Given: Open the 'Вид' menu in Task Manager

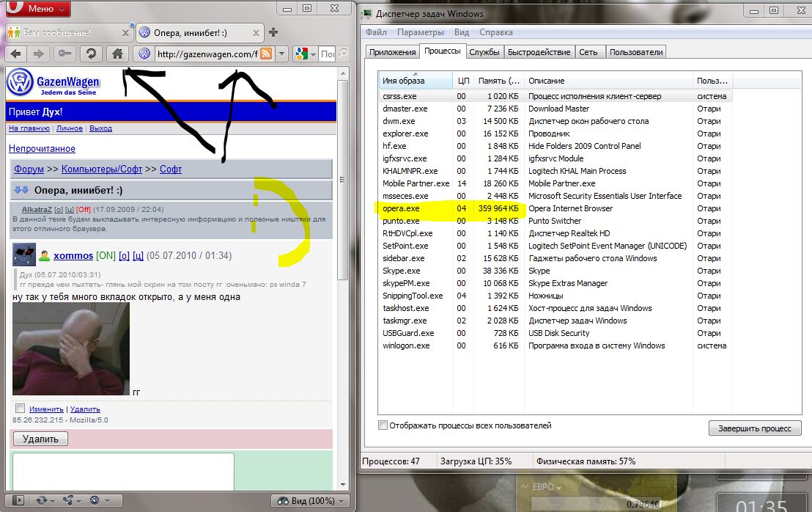Looking at the screenshot, I should [x=462, y=32].
